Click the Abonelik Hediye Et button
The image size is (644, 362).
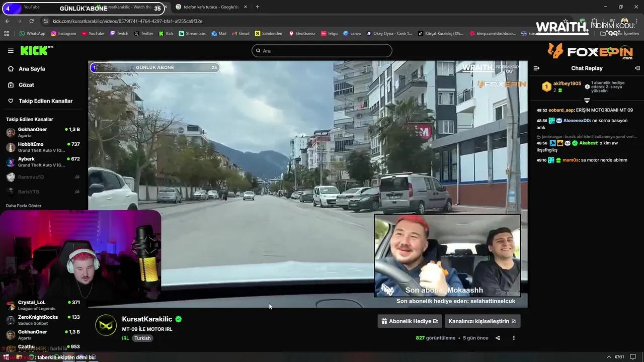[410, 321]
